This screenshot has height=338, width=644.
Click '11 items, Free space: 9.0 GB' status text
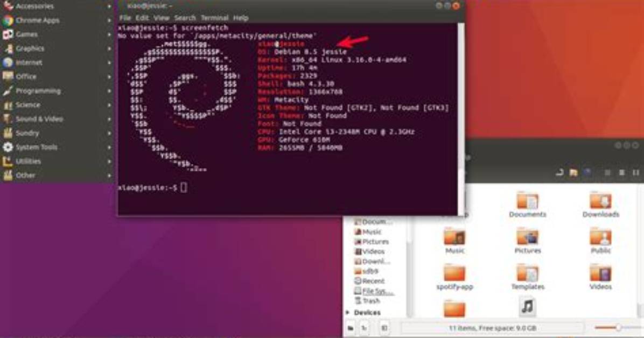[492, 328]
